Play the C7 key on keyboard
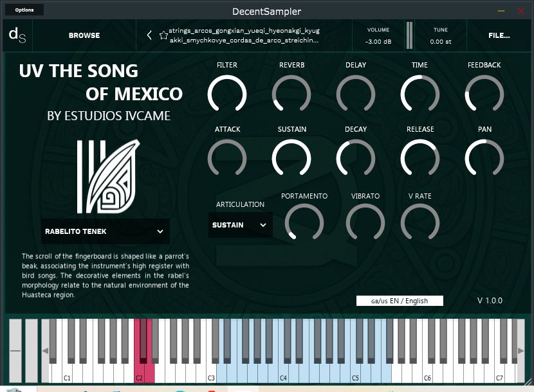The width and height of the screenshot is (534, 392). coord(499,374)
